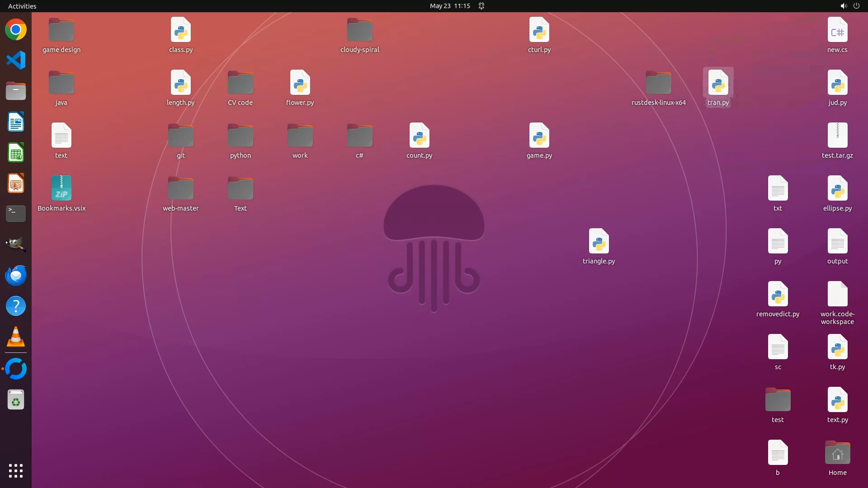
Task: Click the volume icon in top bar
Action: (843, 6)
